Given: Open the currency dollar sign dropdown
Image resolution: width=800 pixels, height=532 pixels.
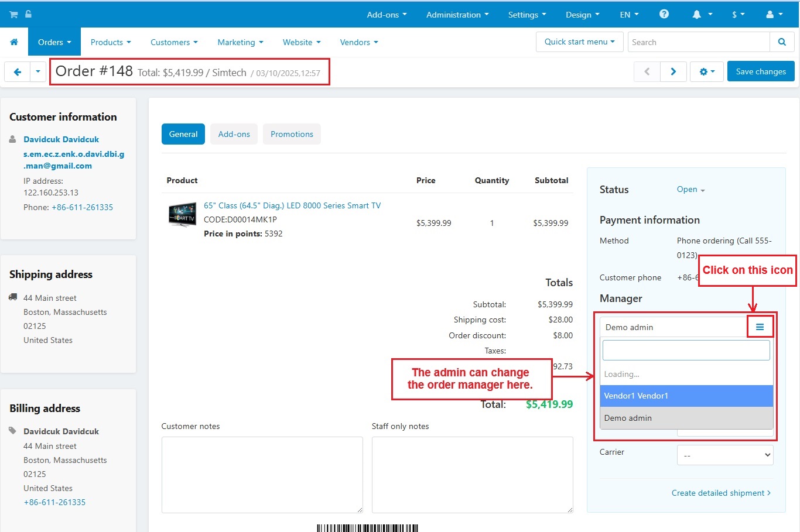Looking at the screenshot, I should click(737, 15).
